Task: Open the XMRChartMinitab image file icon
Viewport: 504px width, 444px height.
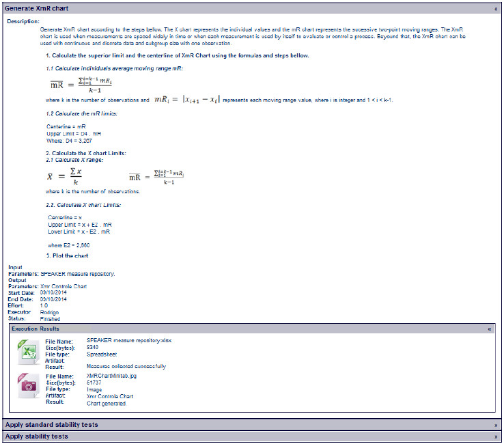Action: pos(27,387)
